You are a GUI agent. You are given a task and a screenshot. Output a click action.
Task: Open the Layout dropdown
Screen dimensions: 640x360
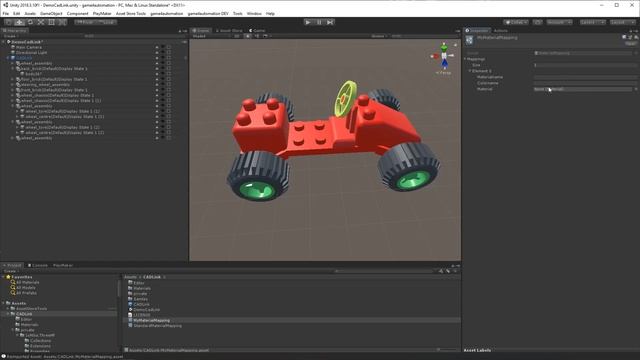[622, 22]
